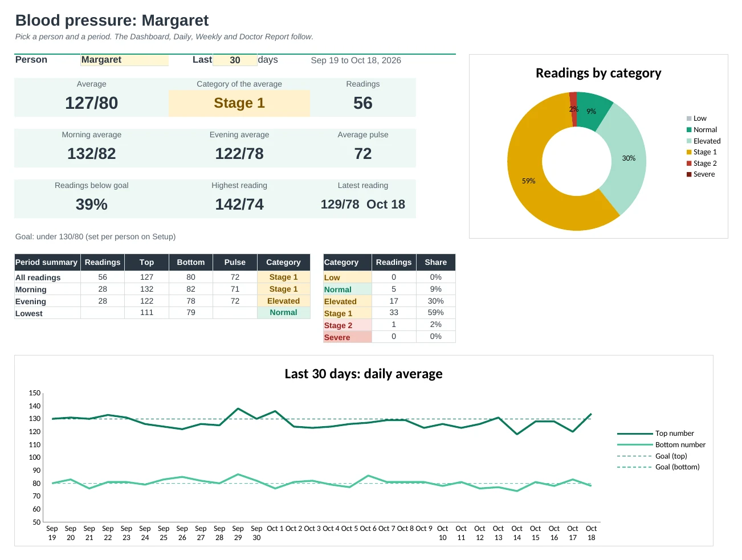Click the 'Stage 2' category row cell
The height and width of the screenshot is (560, 742).
coord(347,325)
